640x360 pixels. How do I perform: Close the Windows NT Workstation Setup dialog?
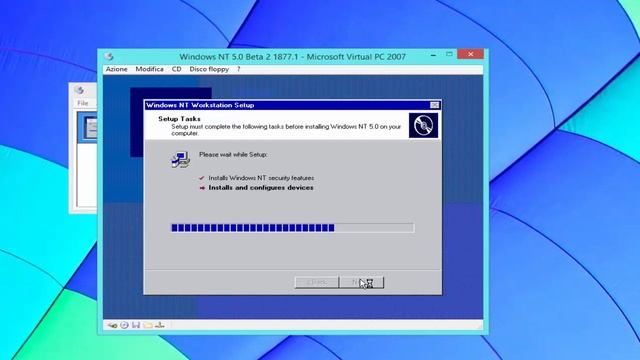pyautogui.click(x=435, y=105)
